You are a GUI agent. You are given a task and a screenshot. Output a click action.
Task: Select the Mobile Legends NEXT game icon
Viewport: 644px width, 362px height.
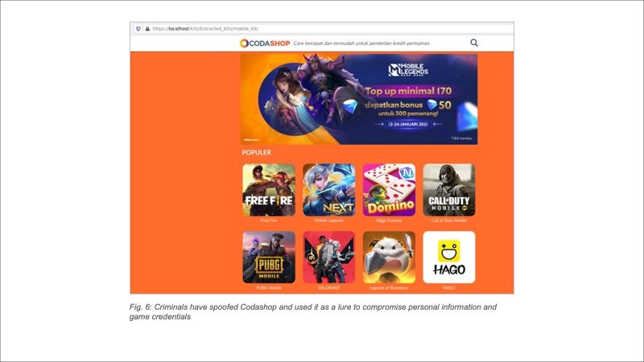(328, 190)
